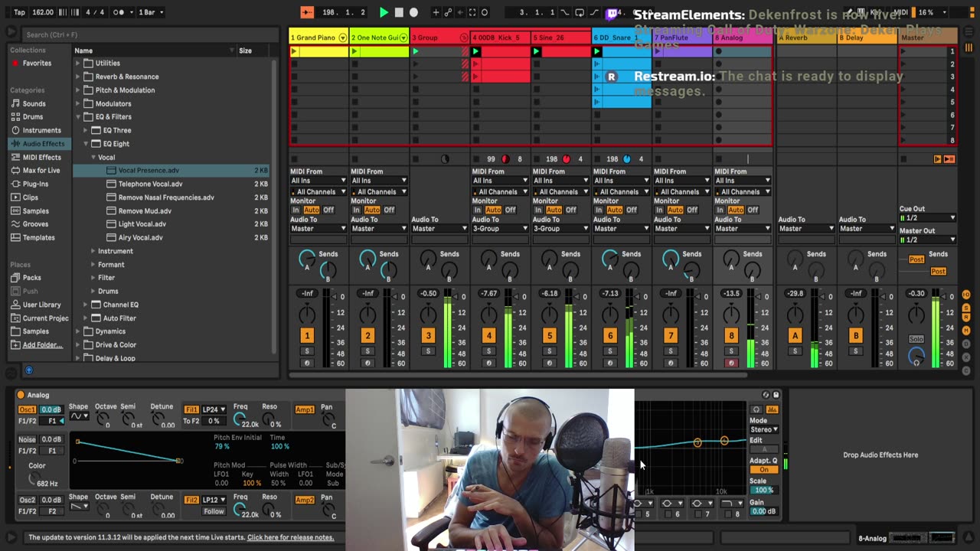Open track 4 Audio To 3-Group dropdown
This screenshot has height=551, width=980.
coord(500,228)
